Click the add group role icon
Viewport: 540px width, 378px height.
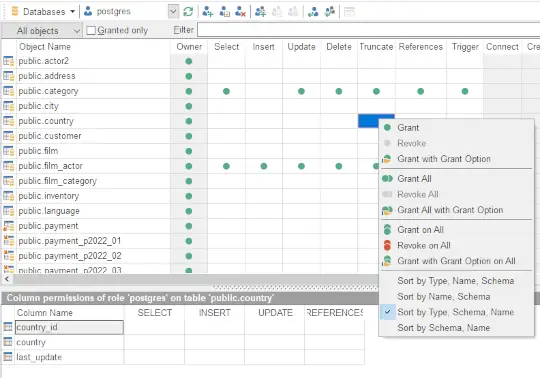260,12
